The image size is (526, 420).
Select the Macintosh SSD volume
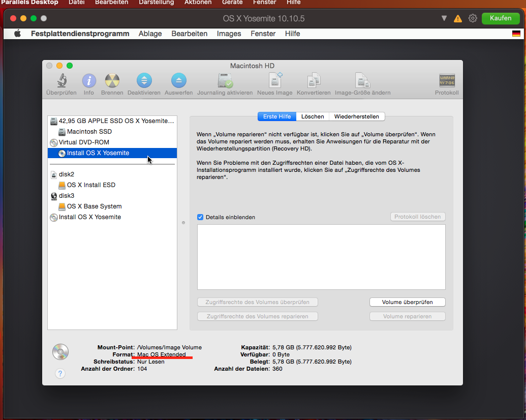[112, 132]
